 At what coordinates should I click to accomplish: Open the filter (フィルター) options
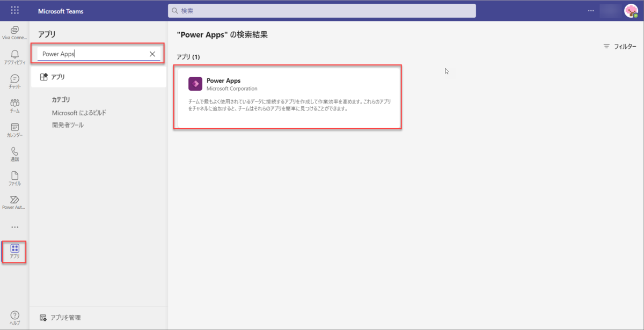pos(620,47)
